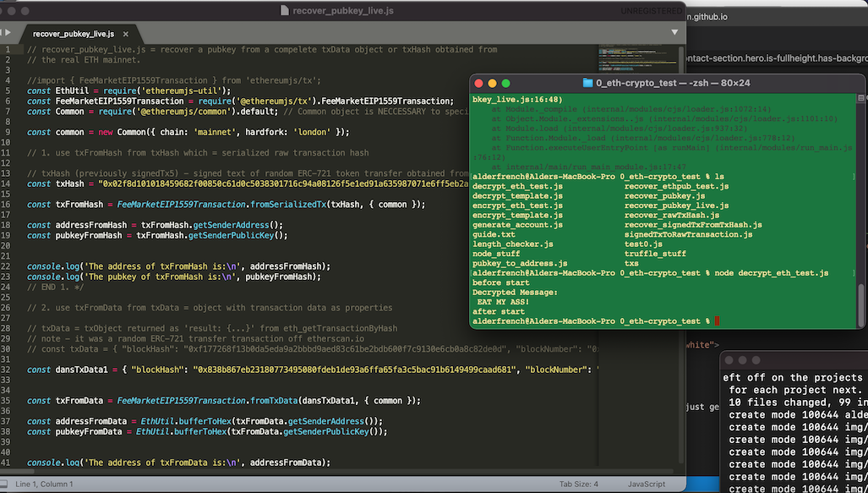The image size is (868, 493).
Task: Click recover_rawTxHash.js in Terminal listing
Action: [x=672, y=216]
